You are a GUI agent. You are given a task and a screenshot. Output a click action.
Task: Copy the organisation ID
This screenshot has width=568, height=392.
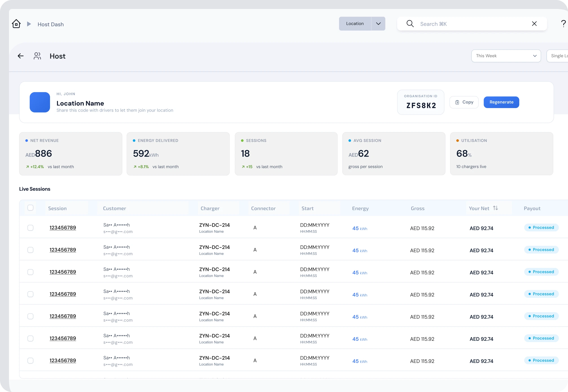(x=464, y=102)
